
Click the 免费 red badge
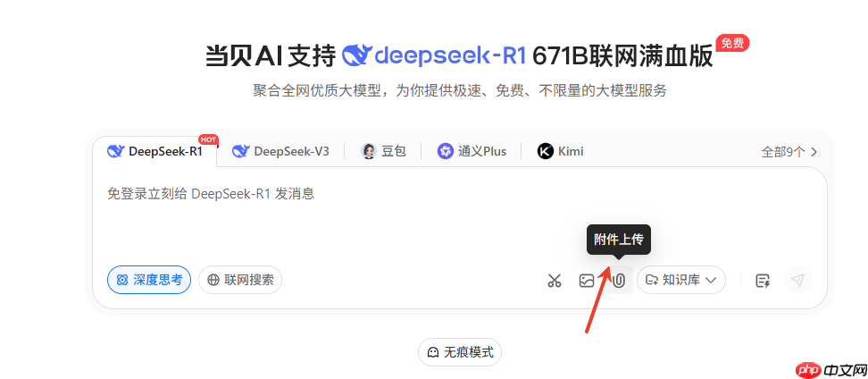click(x=732, y=43)
